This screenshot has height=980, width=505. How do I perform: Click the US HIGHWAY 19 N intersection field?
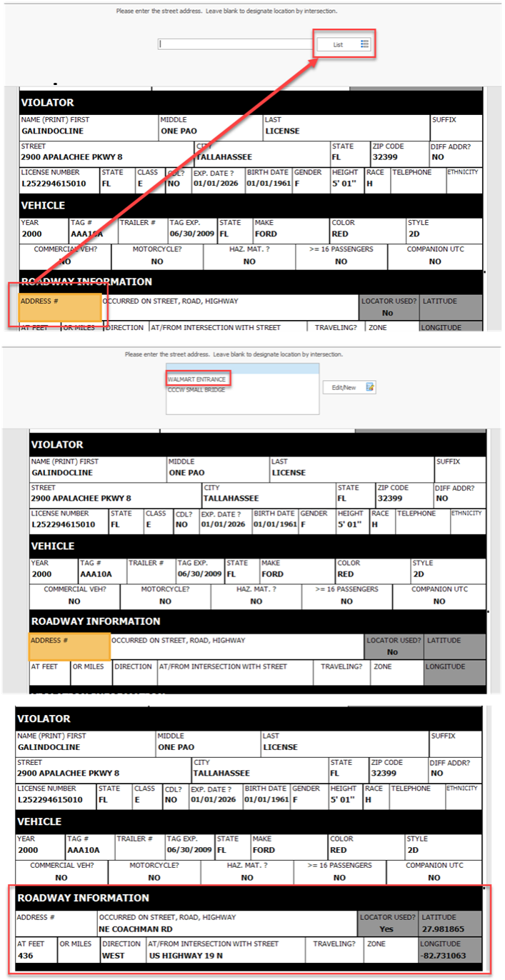click(x=224, y=949)
